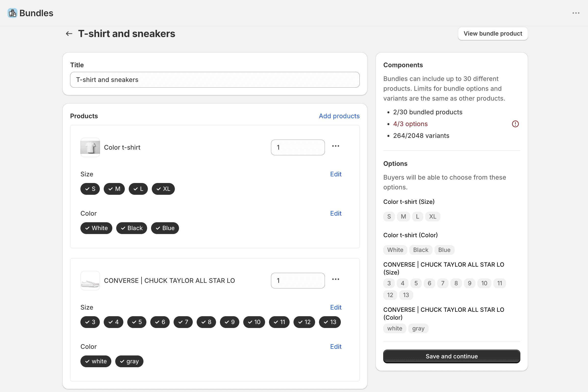The height and width of the screenshot is (392, 588).
Task: Edit the Color t-shirt Color option
Action: [x=336, y=213]
